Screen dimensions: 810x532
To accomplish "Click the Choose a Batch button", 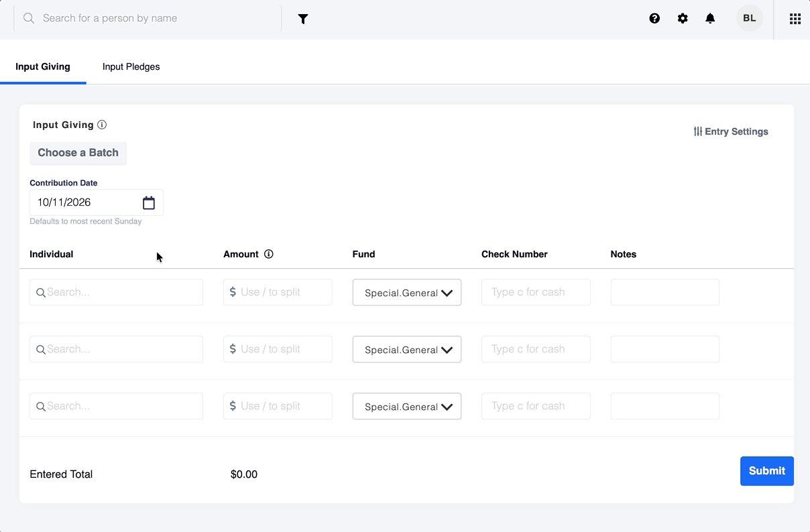I will pyautogui.click(x=78, y=153).
